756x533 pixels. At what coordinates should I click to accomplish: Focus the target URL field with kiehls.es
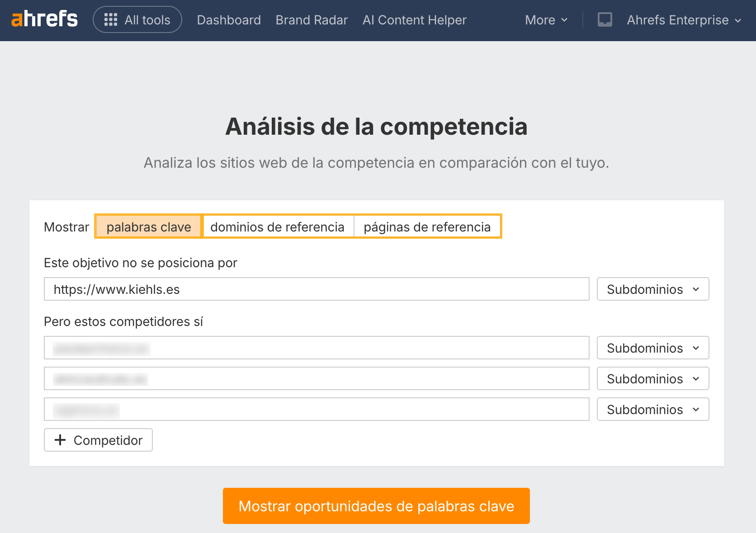click(x=317, y=289)
